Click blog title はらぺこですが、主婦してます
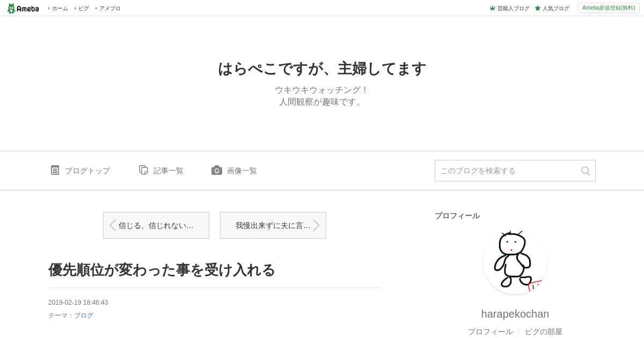This screenshot has height=338, width=644. (x=322, y=69)
